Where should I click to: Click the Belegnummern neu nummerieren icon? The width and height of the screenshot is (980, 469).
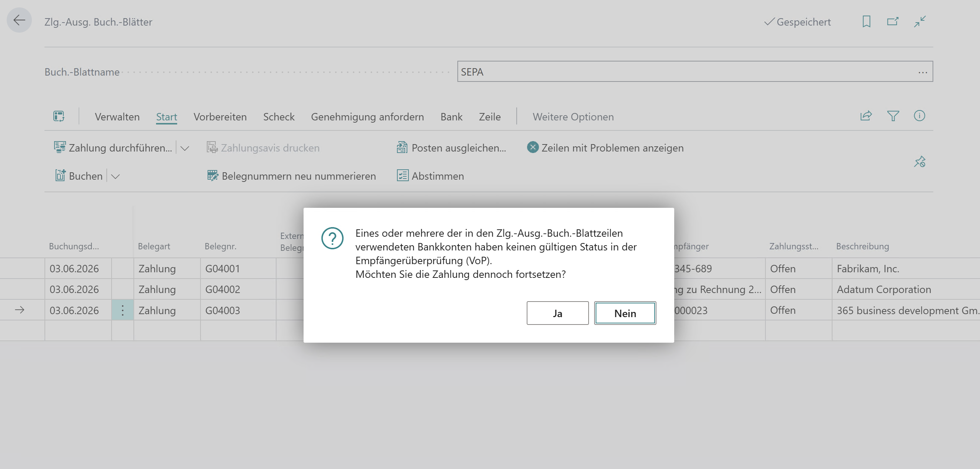tap(212, 176)
